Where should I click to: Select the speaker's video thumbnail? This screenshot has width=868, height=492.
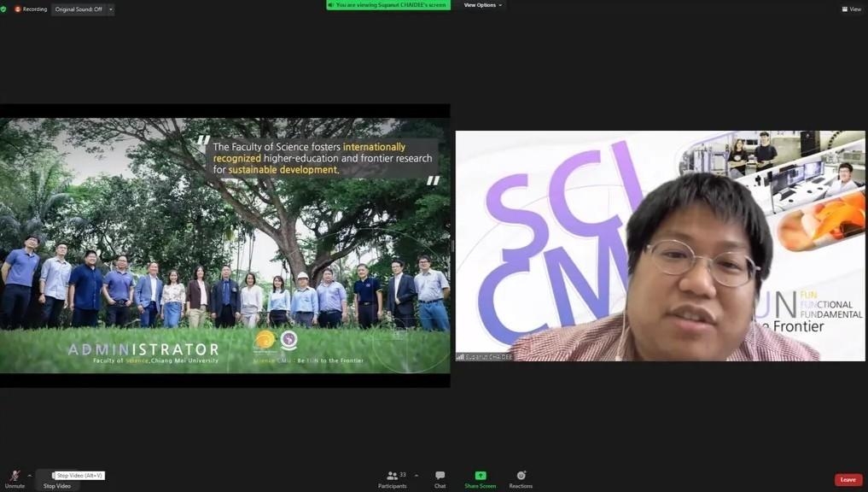point(660,245)
